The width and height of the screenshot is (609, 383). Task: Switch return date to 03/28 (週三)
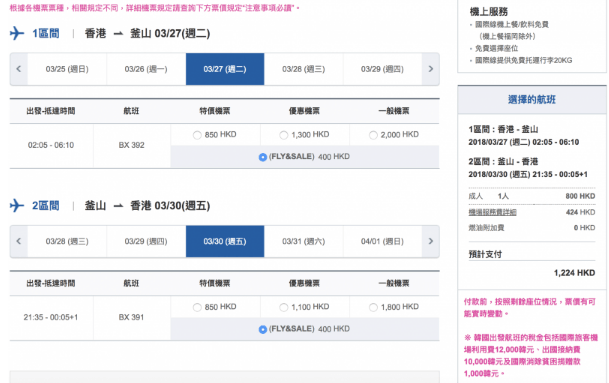click(67, 241)
